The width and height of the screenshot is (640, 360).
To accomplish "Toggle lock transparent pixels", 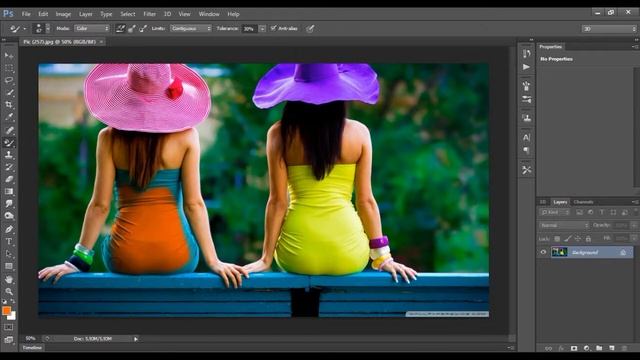I will click(557, 239).
